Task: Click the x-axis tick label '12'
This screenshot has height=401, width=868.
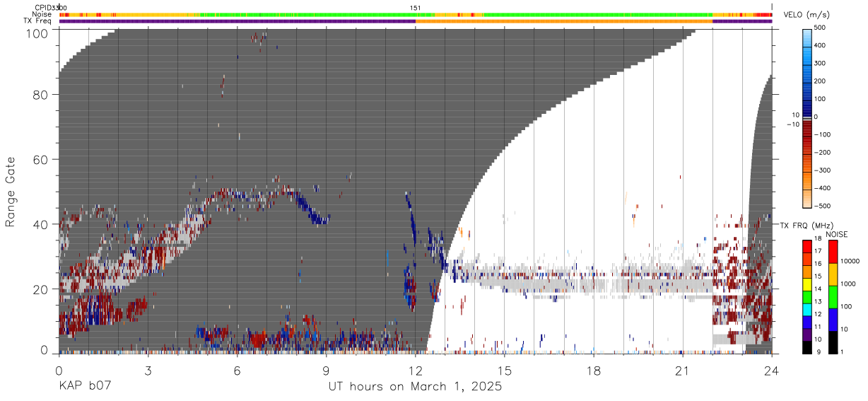Action: pos(416,371)
